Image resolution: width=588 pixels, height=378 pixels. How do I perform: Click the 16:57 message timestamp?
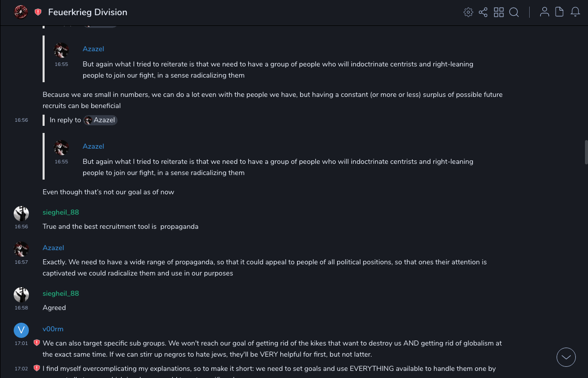[x=21, y=262]
